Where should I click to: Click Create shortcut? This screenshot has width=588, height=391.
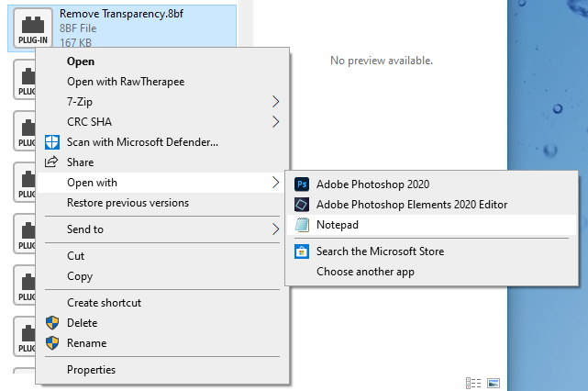pos(162,303)
